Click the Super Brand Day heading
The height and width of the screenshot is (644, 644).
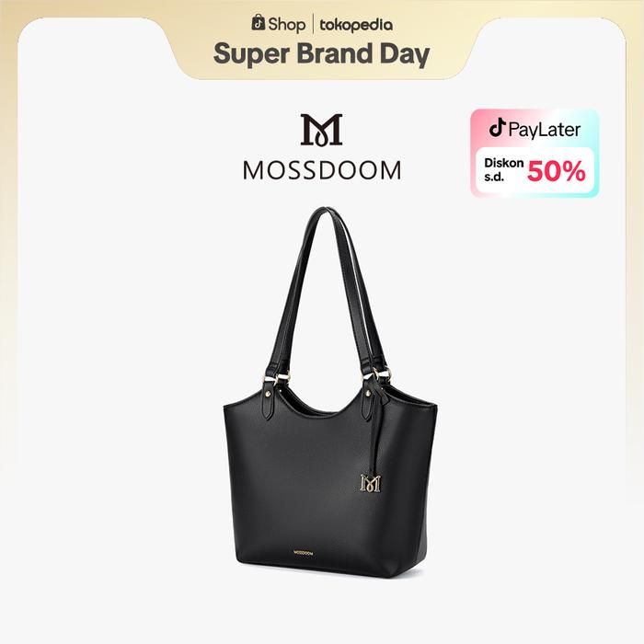(322, 54)
